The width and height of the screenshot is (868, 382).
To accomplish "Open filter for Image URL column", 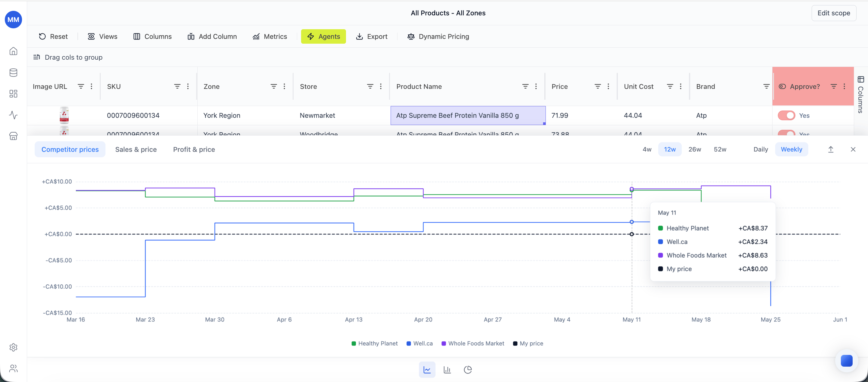I will 81,86.
